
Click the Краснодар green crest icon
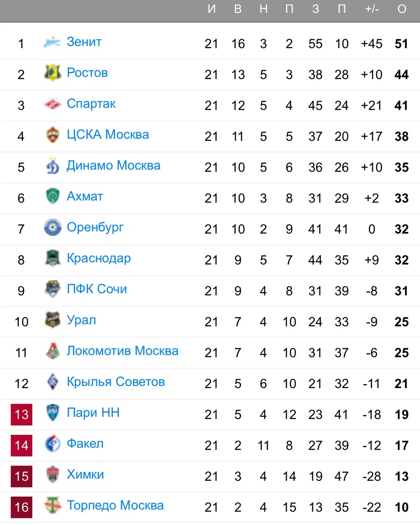52,259
